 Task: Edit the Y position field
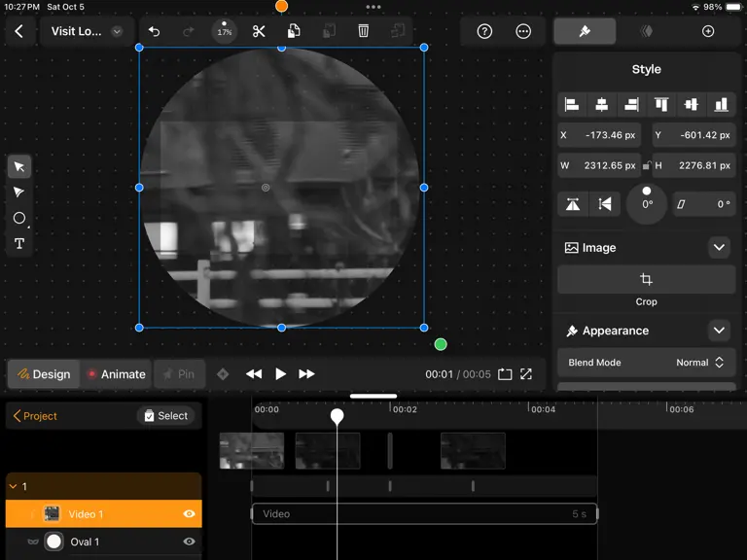tap(694, 135)
